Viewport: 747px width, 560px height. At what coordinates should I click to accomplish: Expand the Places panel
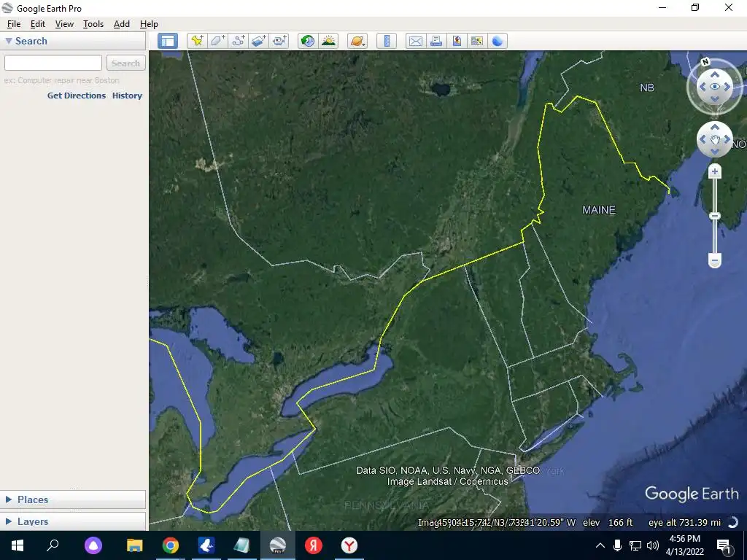[x=9, y=499]
